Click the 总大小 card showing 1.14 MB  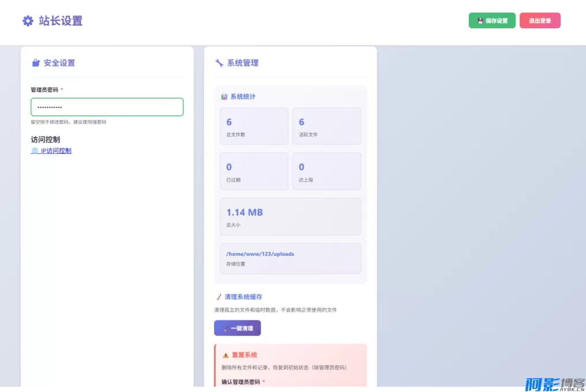(x=290, y=216)
